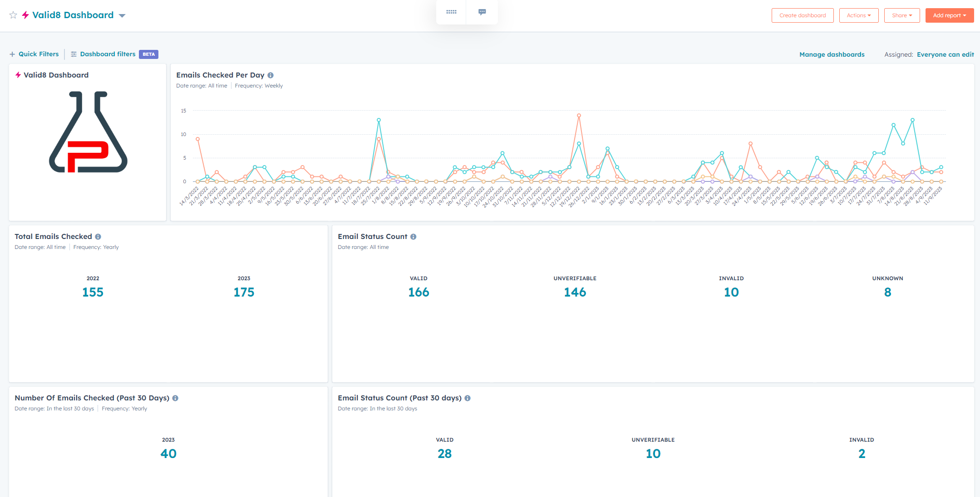Open the Actions dropdown menu
This screenshot has width=980, height=497.
(859, 15)
